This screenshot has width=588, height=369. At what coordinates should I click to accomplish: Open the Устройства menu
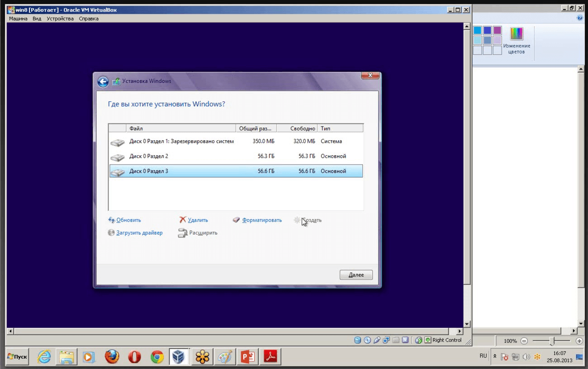pyautogui.click(x=60, y=19)
